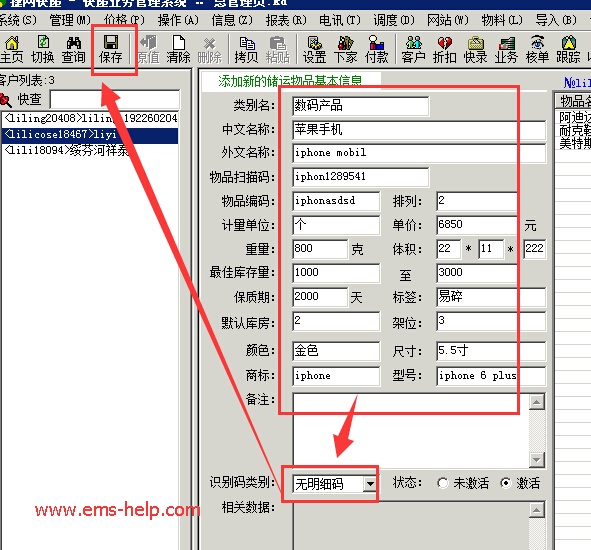Click the 主页 home toolbar icon
The height and width of the screenshot is (550, 591).
pos(12,49)
